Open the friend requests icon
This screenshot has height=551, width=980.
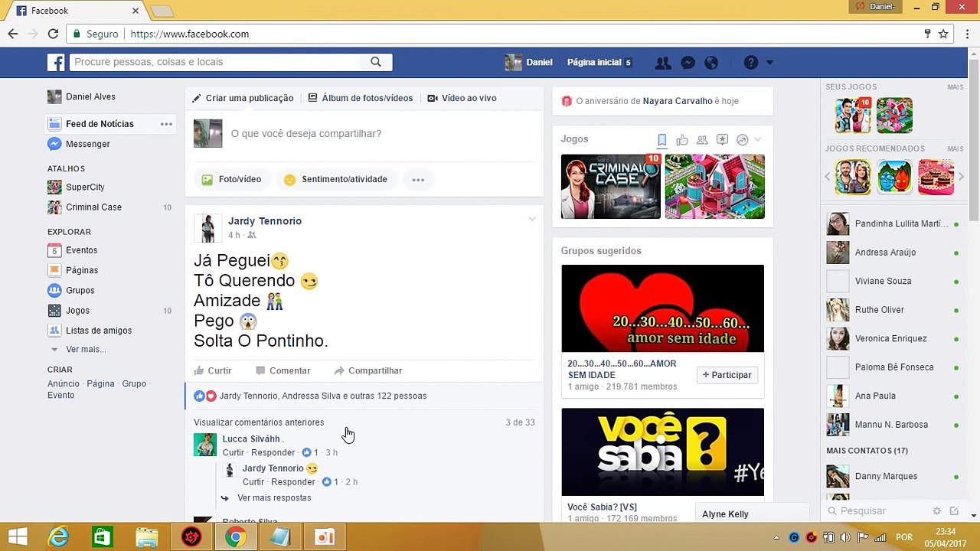tap(663, 63)
